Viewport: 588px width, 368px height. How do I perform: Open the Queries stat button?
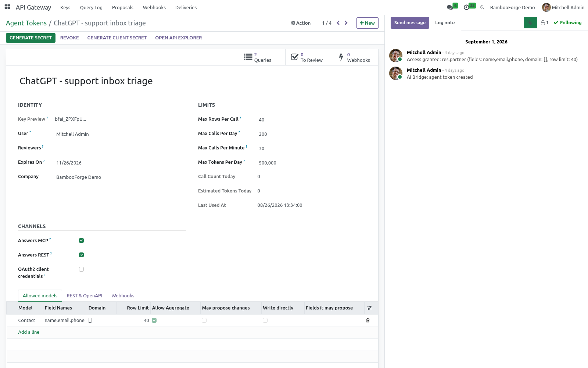262,57
